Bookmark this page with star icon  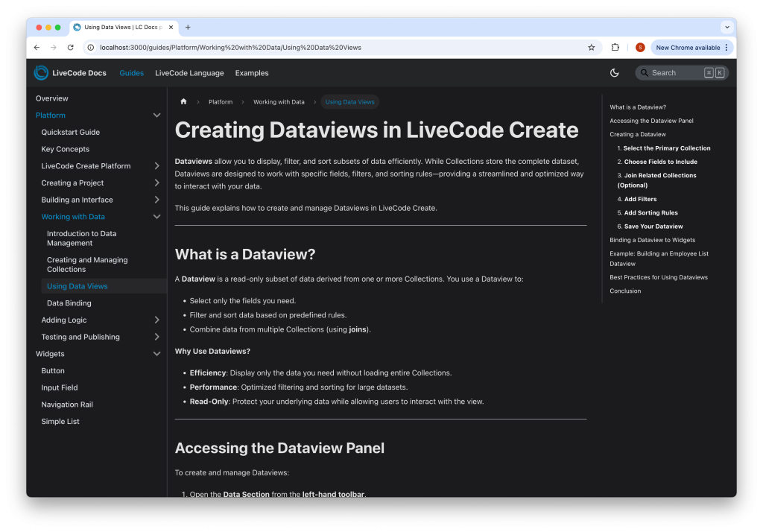click(592, 48)
